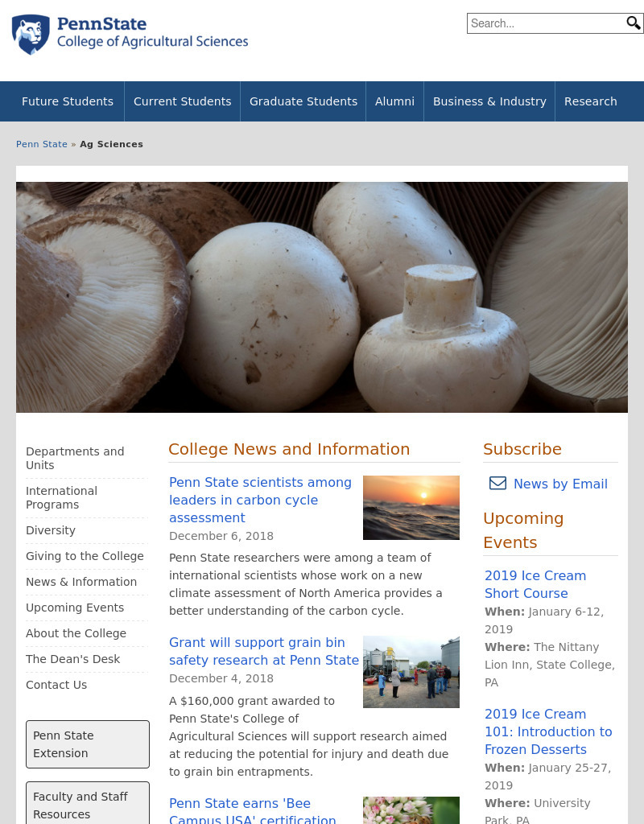This screenshot has width=644, height=824.
Task: Open the grain bin photo thumbnail
Action: 411,672
